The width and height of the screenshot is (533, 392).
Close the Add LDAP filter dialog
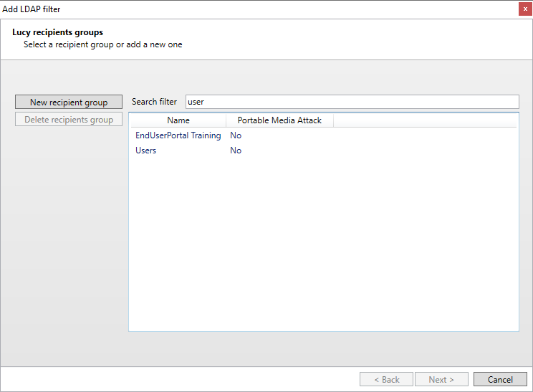tap(525, 9)
